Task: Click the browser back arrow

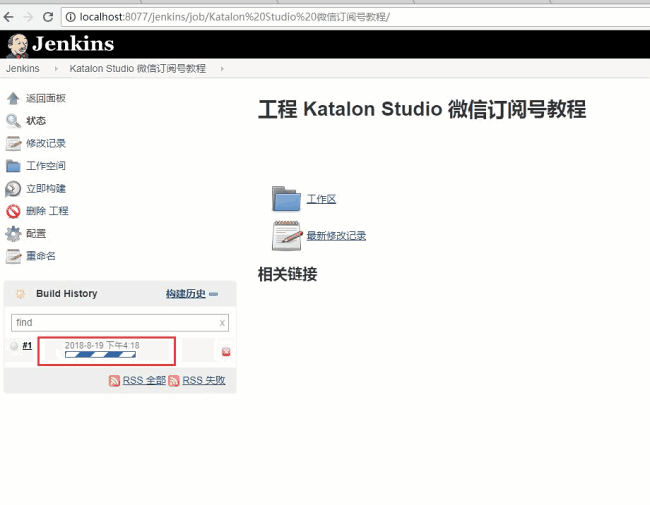Action: click(x=8, y=17)
